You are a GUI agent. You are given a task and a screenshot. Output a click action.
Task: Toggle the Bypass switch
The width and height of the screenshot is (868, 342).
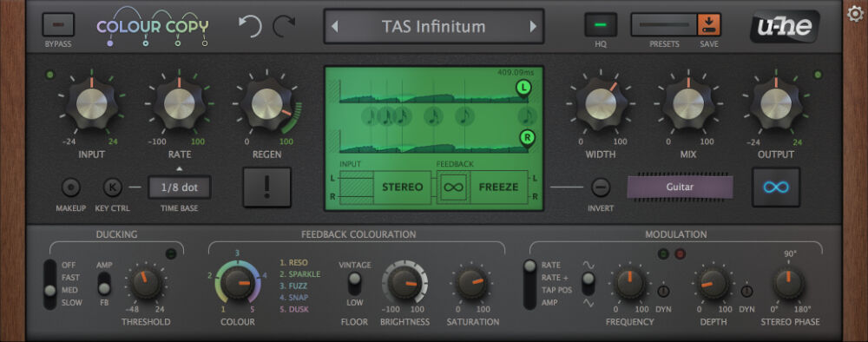[x=58, y=25]
